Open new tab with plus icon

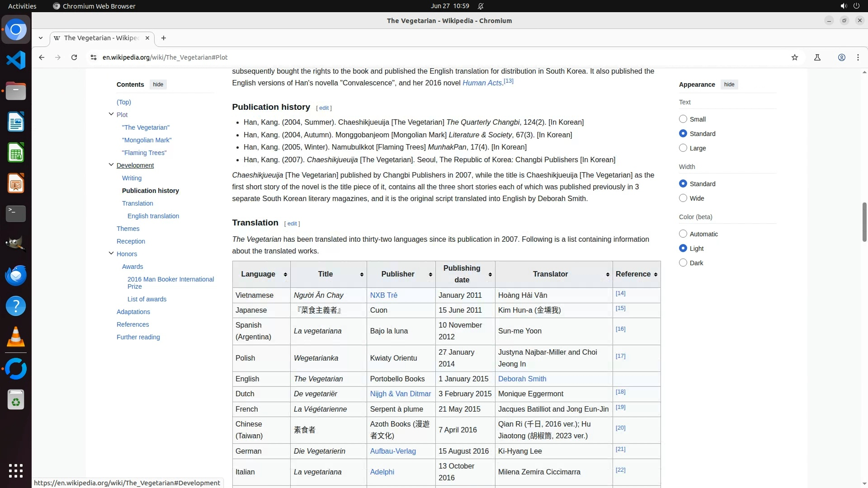click(164, 38)
